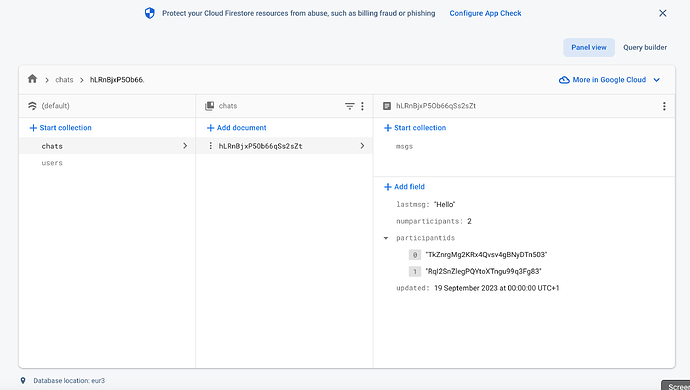Click the Google Cloud icon
Viewport: 690px width, 390px height.
pos(564,80)
